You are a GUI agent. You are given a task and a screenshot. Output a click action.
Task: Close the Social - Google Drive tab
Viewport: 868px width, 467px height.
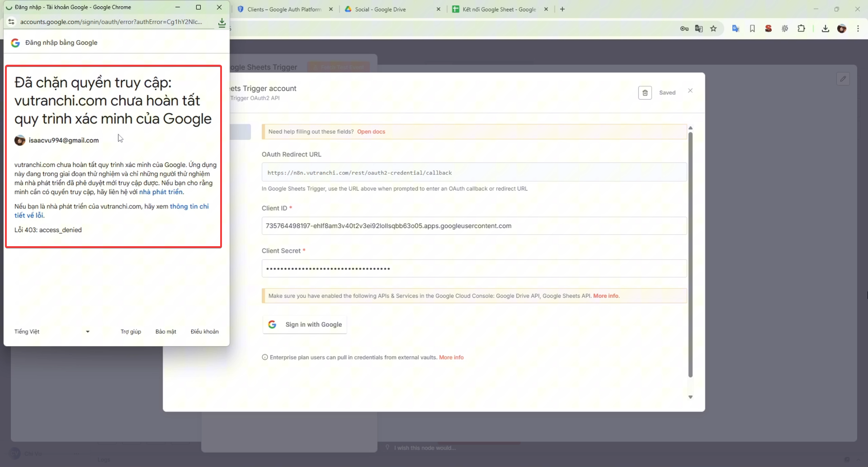pos(439,9)
